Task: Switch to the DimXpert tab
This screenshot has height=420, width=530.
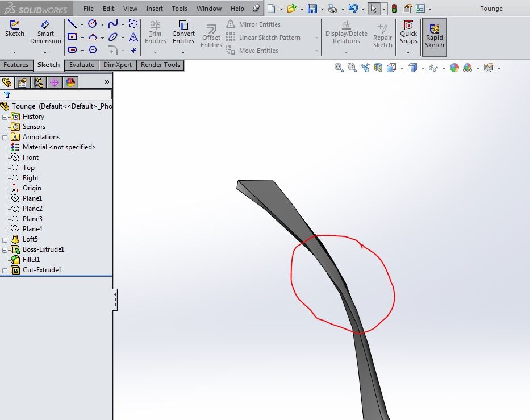Action: [118, 65]
